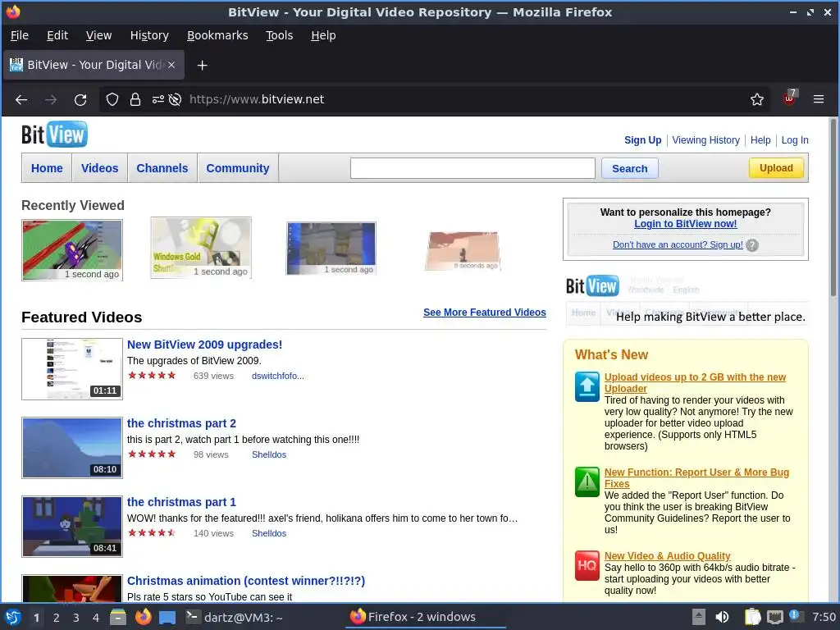This screenshot has height=630, width=840.
Task: Open the History menu
Action: coord(149,35)
